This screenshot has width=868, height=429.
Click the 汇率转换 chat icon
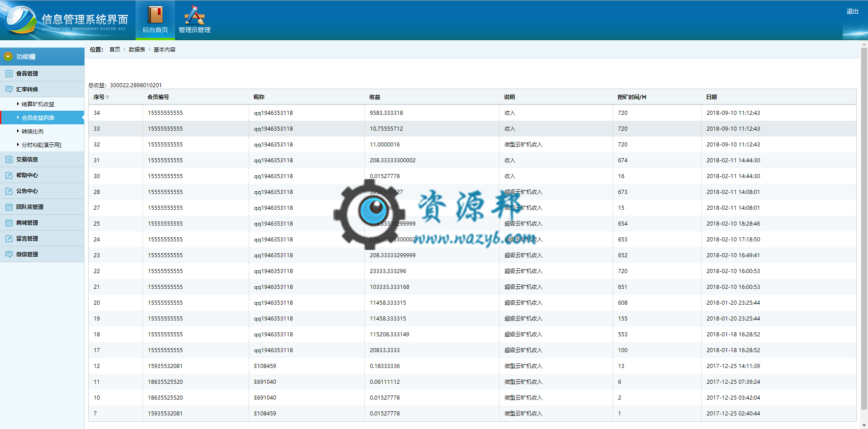(x=9, y=89)
